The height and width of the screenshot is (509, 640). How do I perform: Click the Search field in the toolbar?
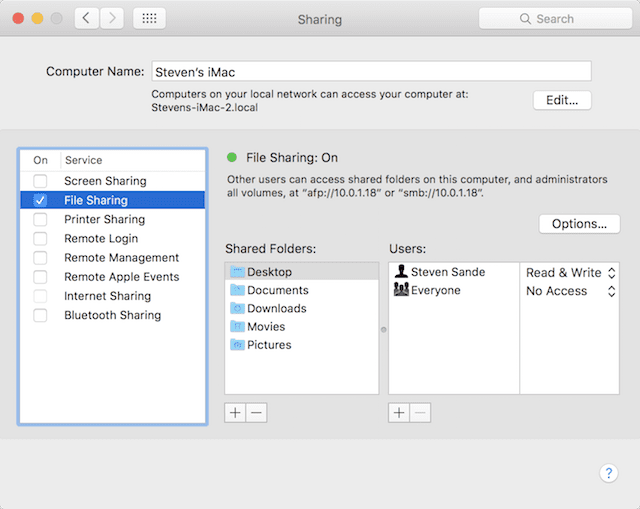(554, 18)
